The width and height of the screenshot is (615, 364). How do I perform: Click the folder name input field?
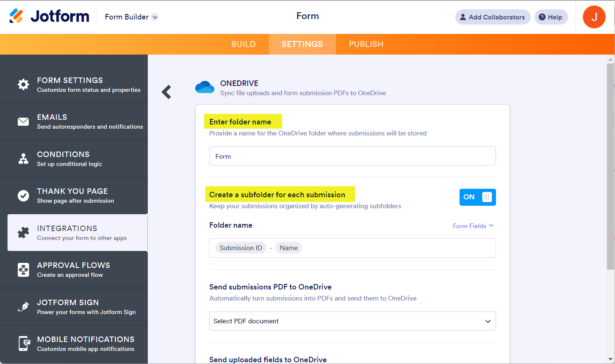tap(352, 156)
